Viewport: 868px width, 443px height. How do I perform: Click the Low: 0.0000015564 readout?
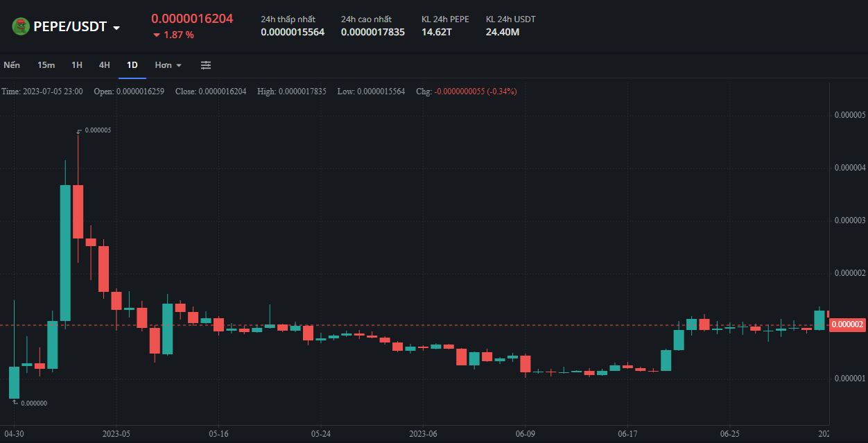click(371, 92)
